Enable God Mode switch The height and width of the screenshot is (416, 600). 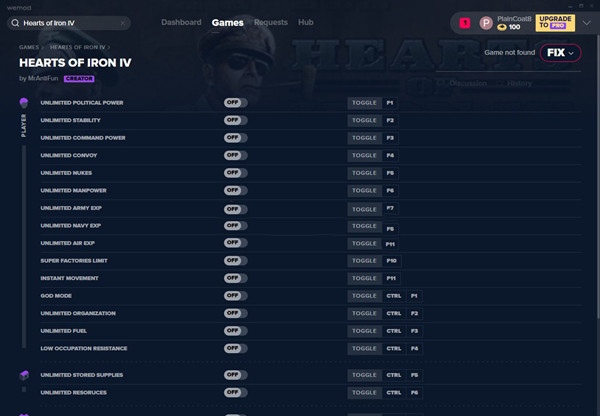pos(235,296)
